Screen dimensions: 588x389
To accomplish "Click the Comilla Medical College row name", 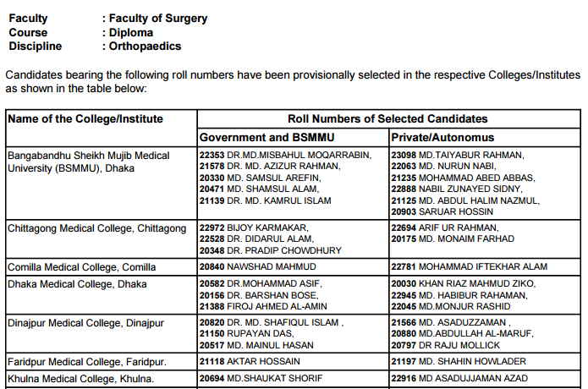I will click(81, 266).
